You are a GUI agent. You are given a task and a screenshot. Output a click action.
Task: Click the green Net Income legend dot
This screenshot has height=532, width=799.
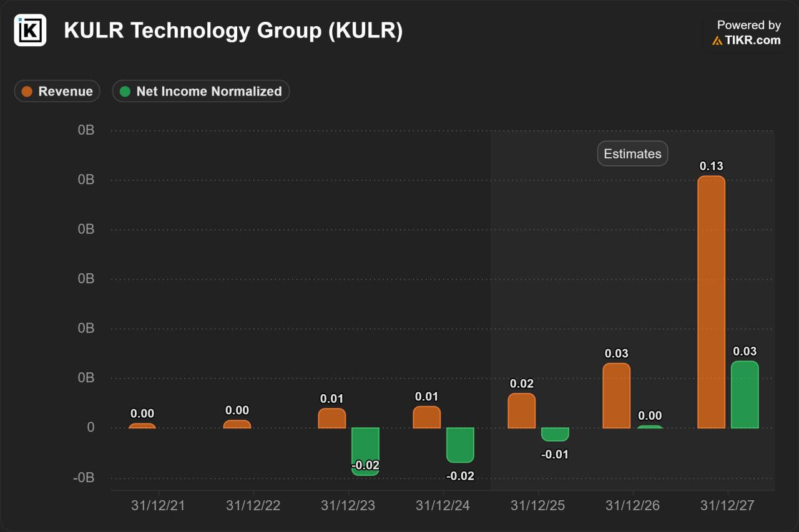pos(125,92)
